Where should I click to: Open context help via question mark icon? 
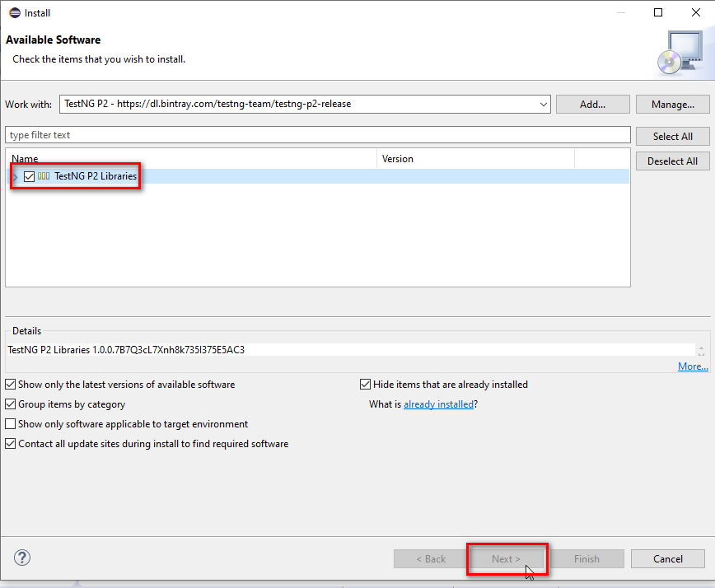(22, 558)
